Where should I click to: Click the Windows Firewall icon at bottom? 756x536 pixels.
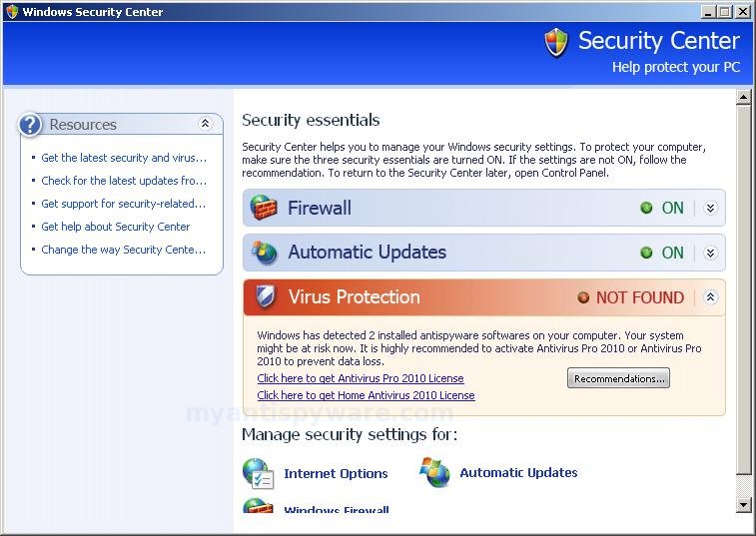[x=258, y=506]
